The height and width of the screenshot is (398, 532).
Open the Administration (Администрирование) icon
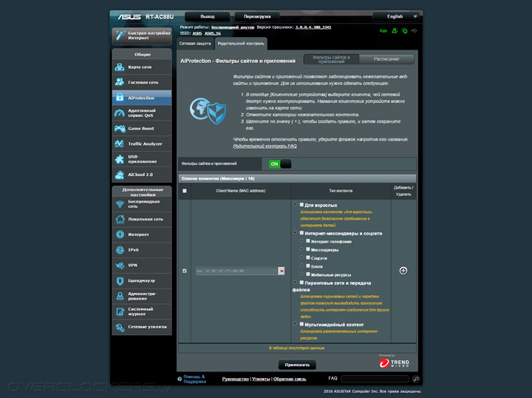point(120,296)
